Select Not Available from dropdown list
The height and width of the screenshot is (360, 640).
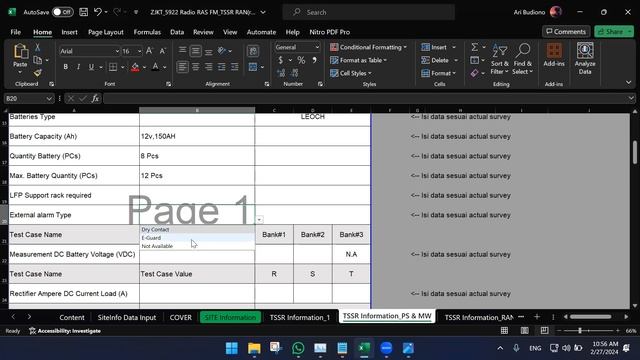coord(198,246)
